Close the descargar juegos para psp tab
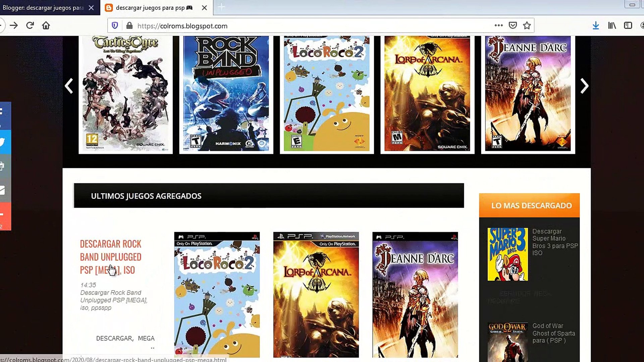Viewport: 644px width, 362px height. (204, 8)
